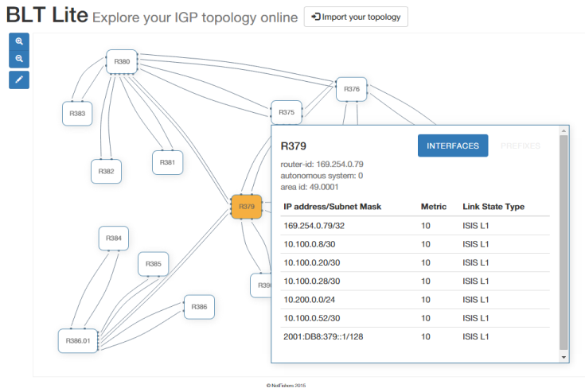
Task: Click row 10.100.0.8/30
Action: click(x=415, y=244)
